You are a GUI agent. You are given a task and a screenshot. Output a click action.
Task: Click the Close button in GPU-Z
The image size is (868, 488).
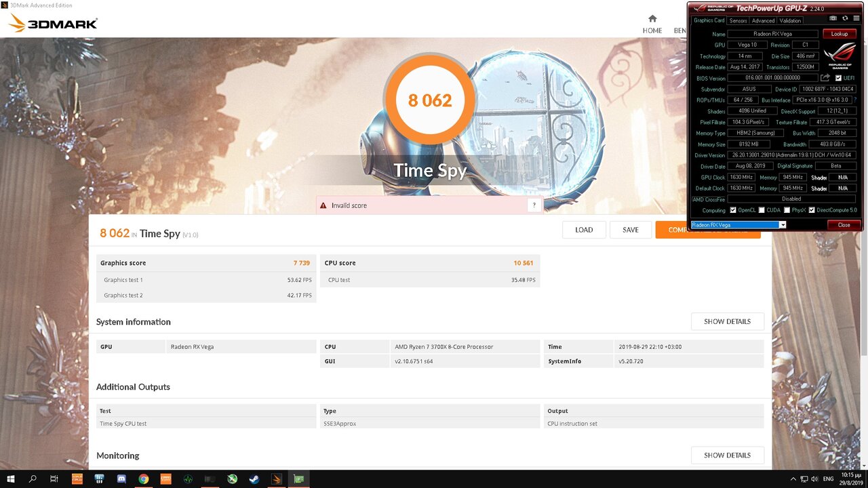point(844,224)
